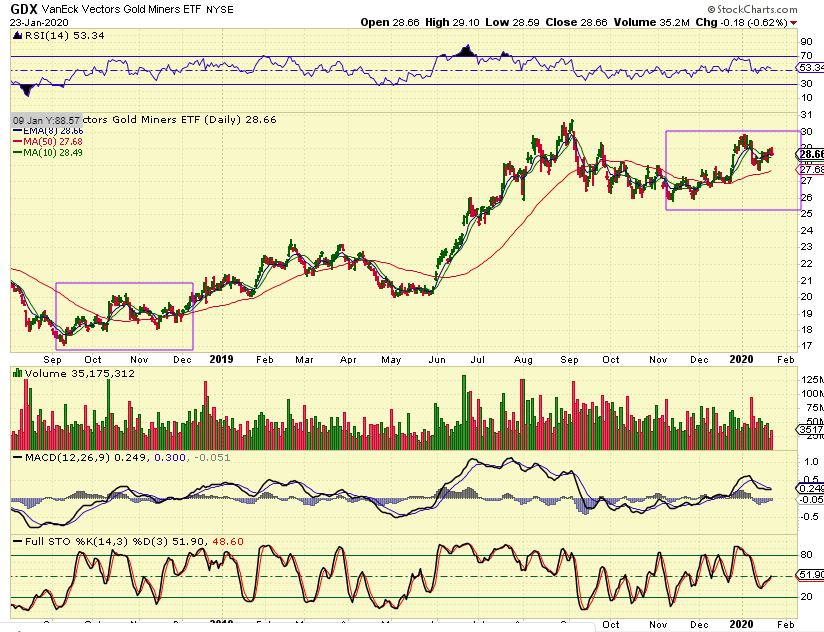Click the GDX ticker symbol in the header
Image resolution: width=824 pixels, height=632 pixels.
click(x=24, y=9)
